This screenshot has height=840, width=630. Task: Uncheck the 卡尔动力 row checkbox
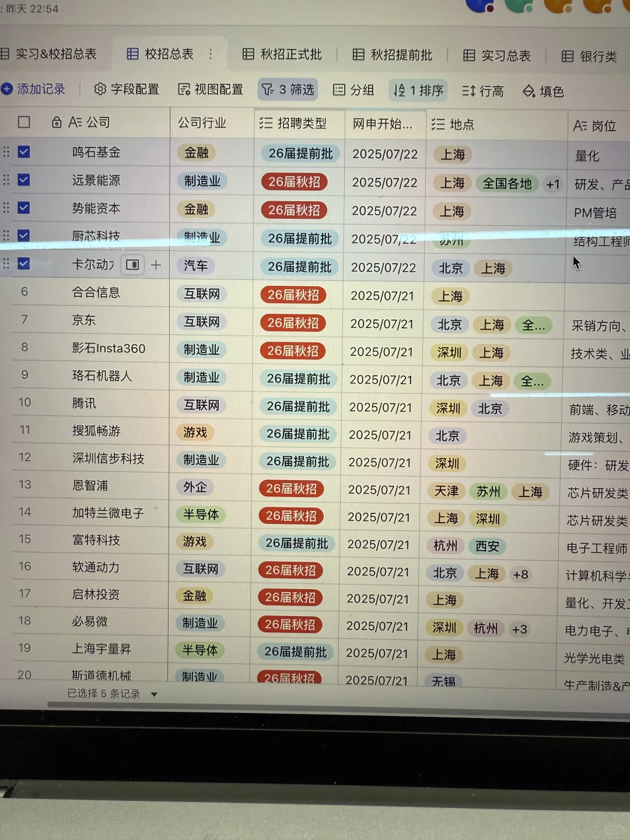[x=24, y=264]
